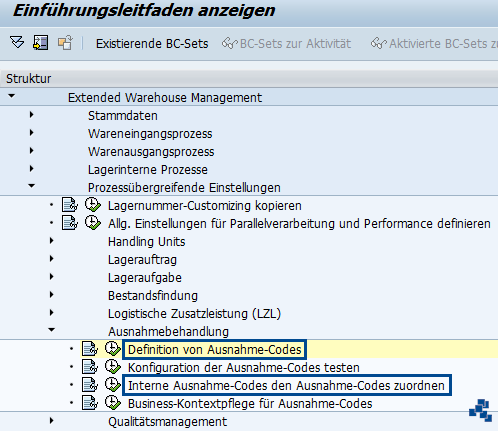Expand the Handling Units node
This screenshot has width=498, height=431.
coord(52,241)
